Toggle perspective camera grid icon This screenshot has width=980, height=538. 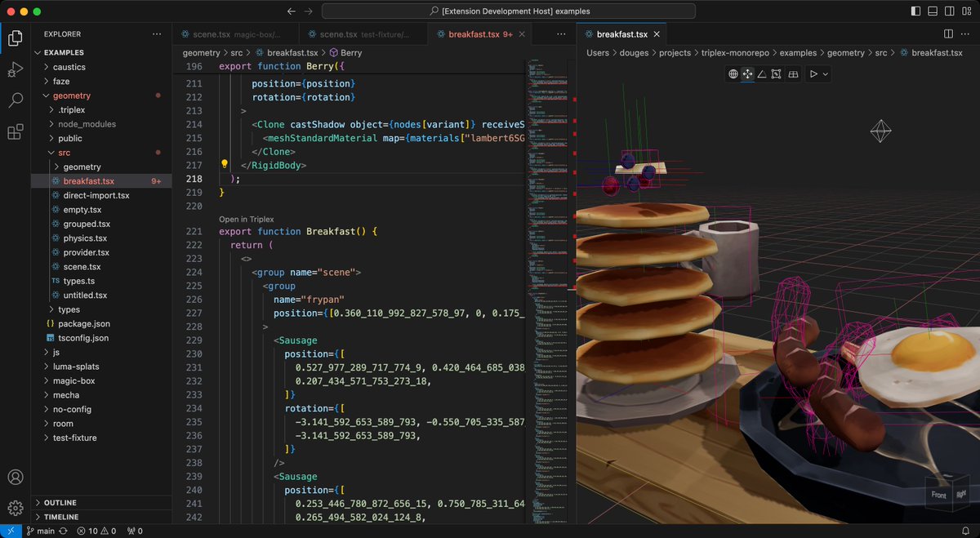pos(792,74)
